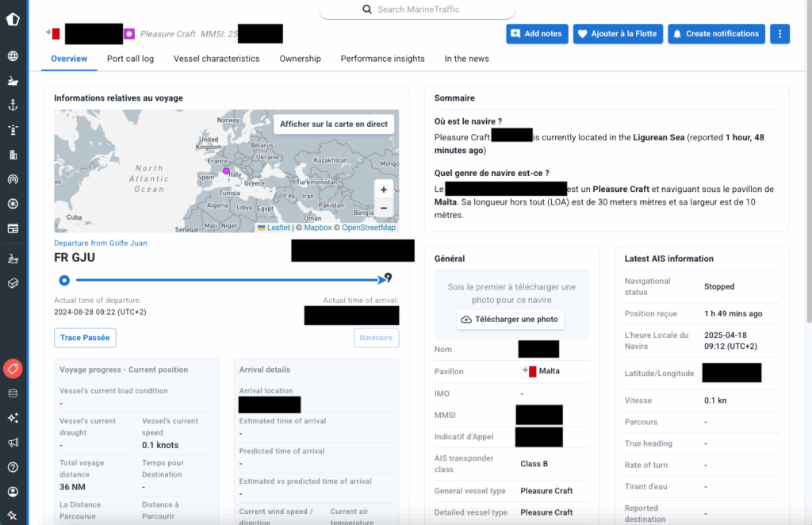Open the user account profile icon
Viewport: 812px width, 525px height.
click(x=13, y=492)
